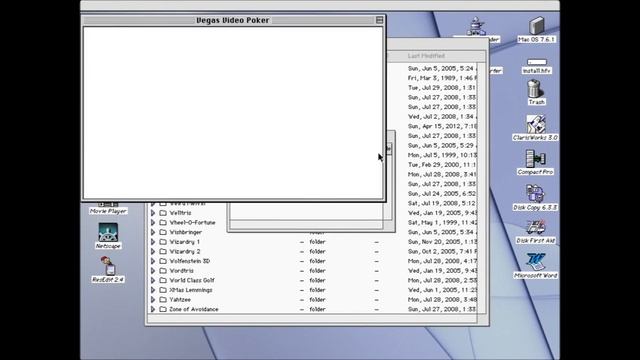Click the World Class Golf folder icon
This screenshot has height=360, width=640.
tap(163, 280)
